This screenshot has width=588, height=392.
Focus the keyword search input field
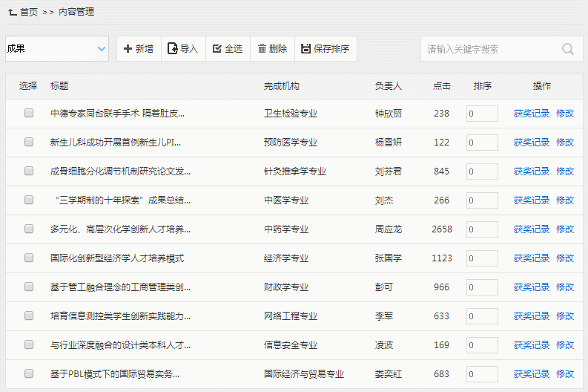489,50
